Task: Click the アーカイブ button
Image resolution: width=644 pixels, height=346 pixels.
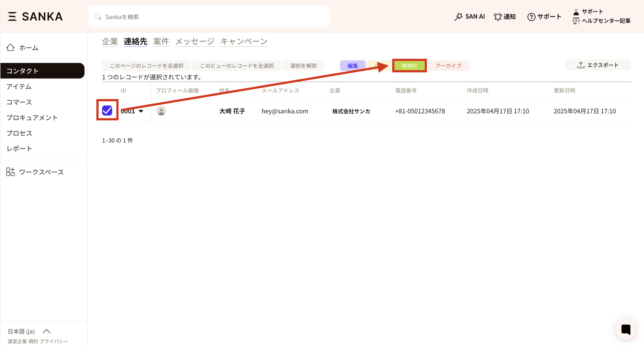Action: click(448, 66)
